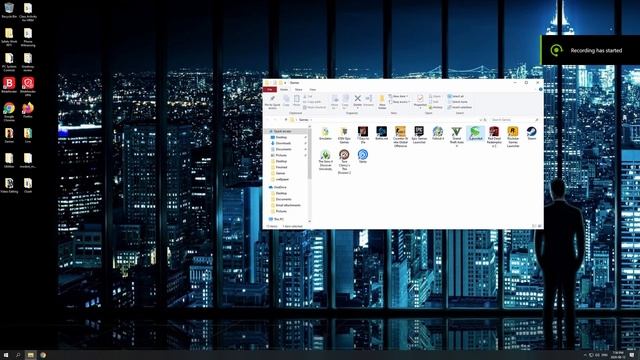Click the File Explorer taskbar icon
Image resolution: width=640 pixels, height=360 pixels.
tap(30, 355)
